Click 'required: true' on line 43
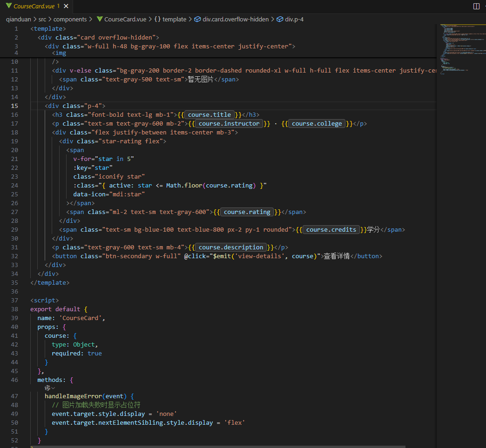The image size is (486, 448). tap(76, 354)
